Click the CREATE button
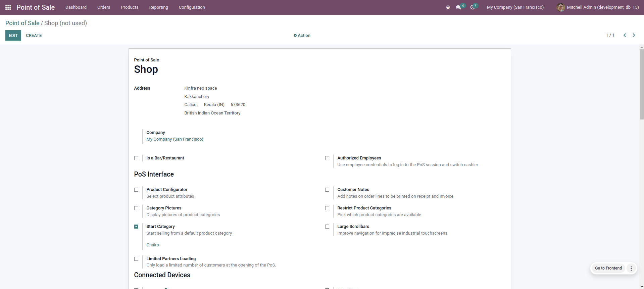Image resolution: width=644 pixels, height=289 pixels. (x=34, y=36)
